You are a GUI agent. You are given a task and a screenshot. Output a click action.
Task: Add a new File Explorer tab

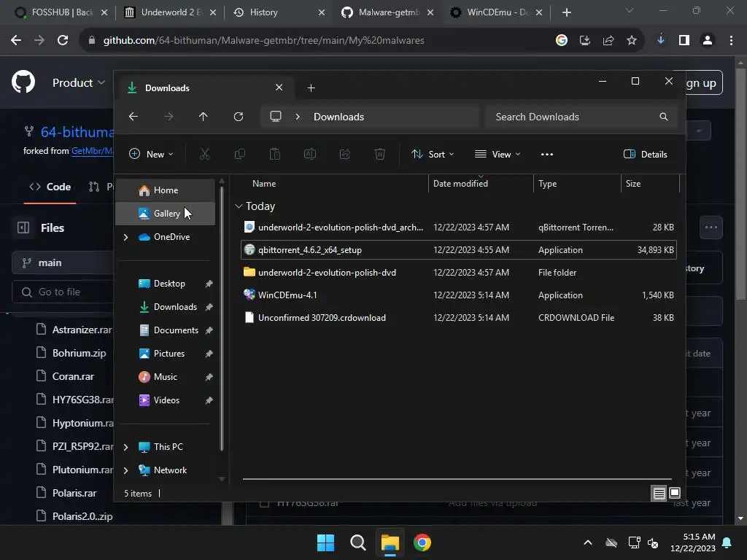click(311, 87)
